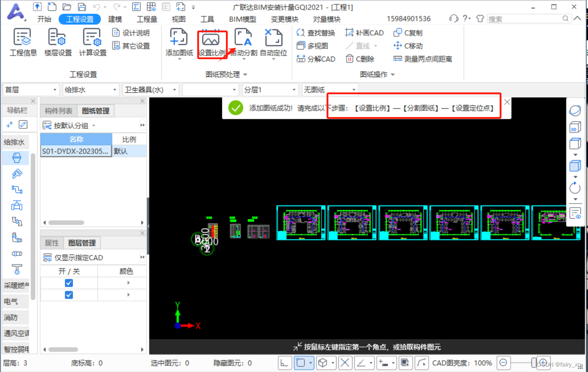Viewport: 588px width, 372px height.
Task: Click the CAD brightness plus icon
Action: [543, 363]
